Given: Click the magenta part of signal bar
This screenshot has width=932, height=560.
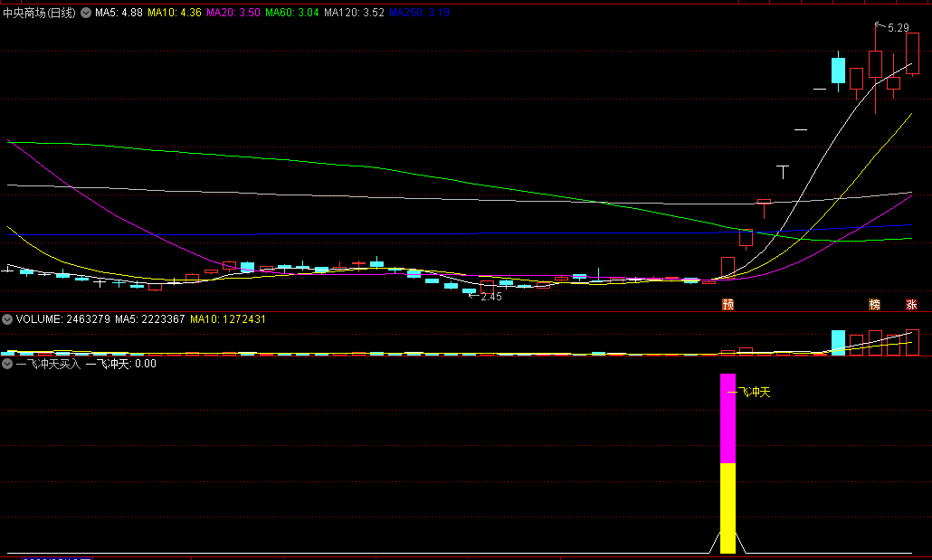Looking at the screenshot, I should [x=728, y=419].
